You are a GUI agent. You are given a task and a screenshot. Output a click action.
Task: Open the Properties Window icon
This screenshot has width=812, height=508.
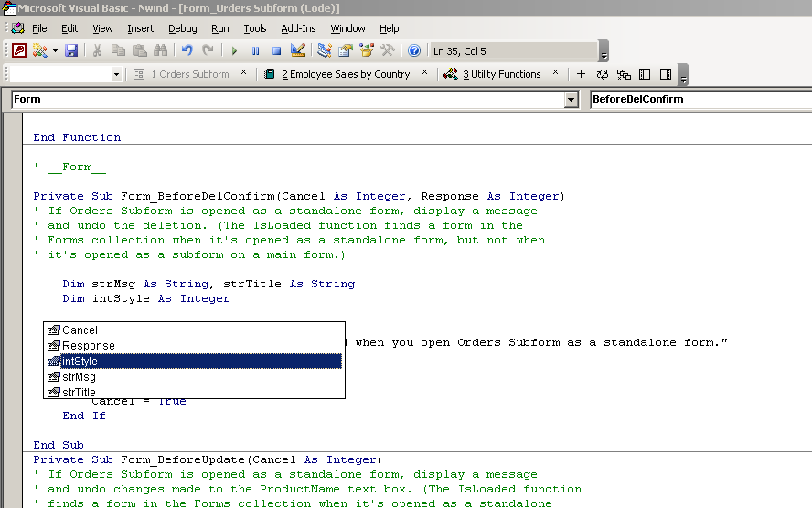(x=346, y=50)
